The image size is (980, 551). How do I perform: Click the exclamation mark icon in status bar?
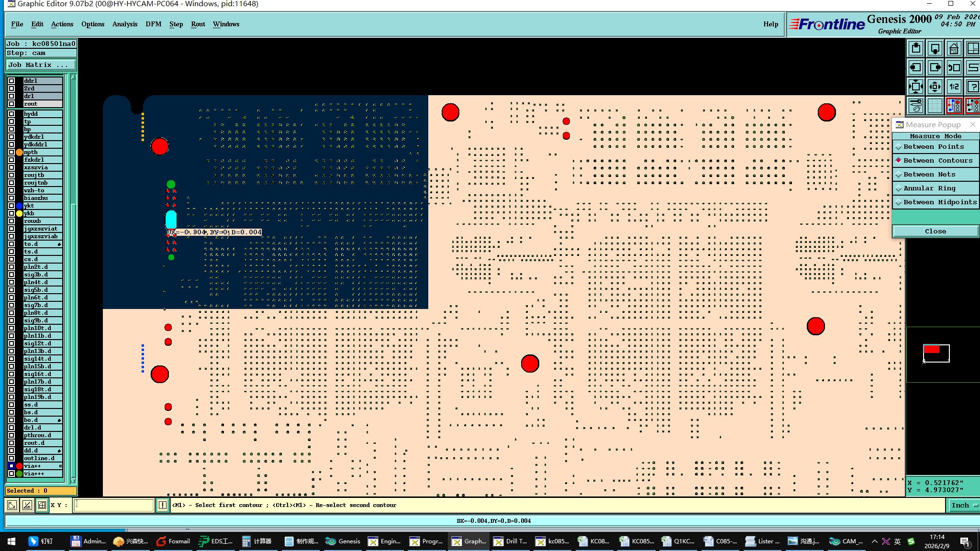(163, 505)
